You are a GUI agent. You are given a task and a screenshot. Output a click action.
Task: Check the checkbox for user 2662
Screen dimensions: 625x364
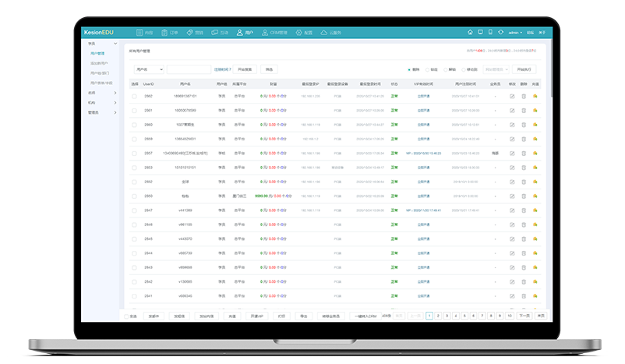coord(134,97)
